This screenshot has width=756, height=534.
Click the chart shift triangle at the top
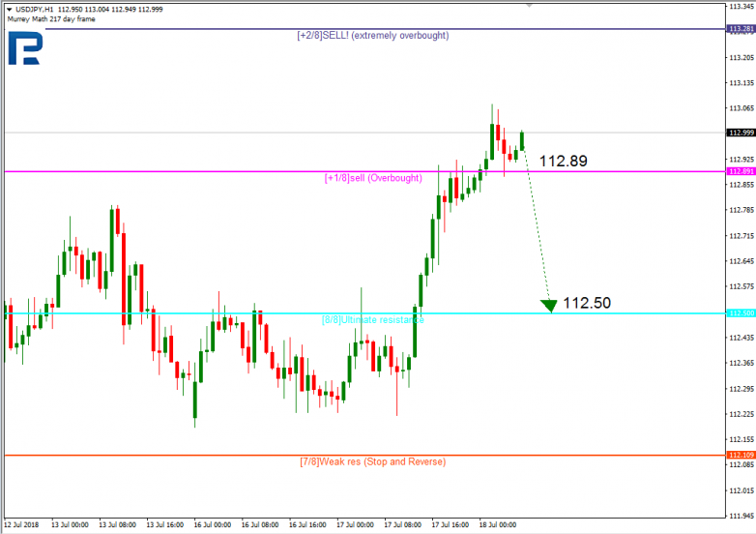529,6
